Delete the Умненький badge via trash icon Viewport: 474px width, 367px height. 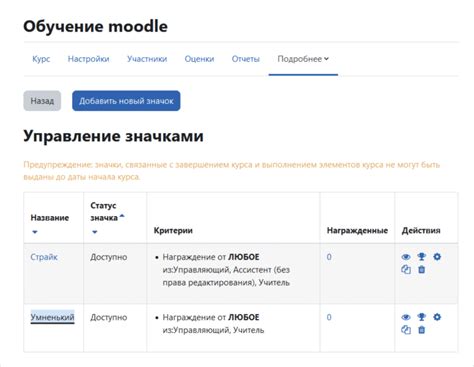tap(421, 330)
